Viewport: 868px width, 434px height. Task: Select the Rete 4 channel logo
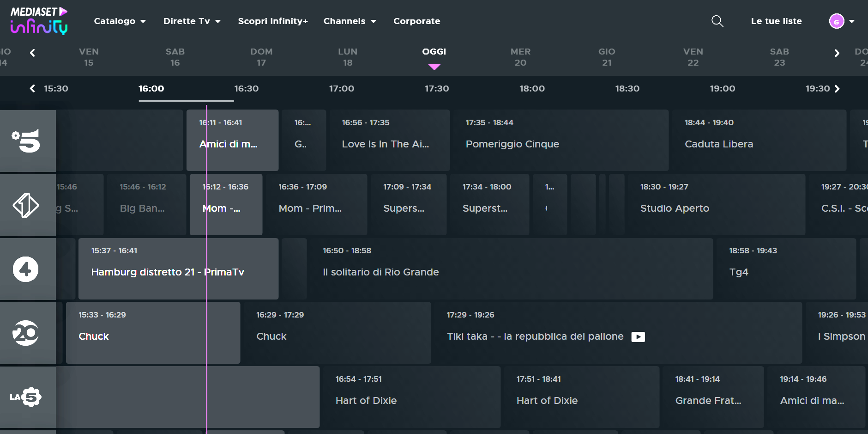point(26,269)
